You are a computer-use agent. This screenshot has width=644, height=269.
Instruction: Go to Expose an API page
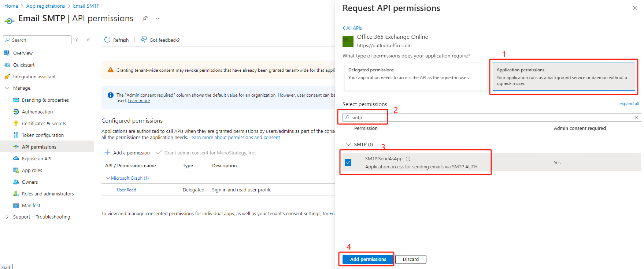pos(36,158)
